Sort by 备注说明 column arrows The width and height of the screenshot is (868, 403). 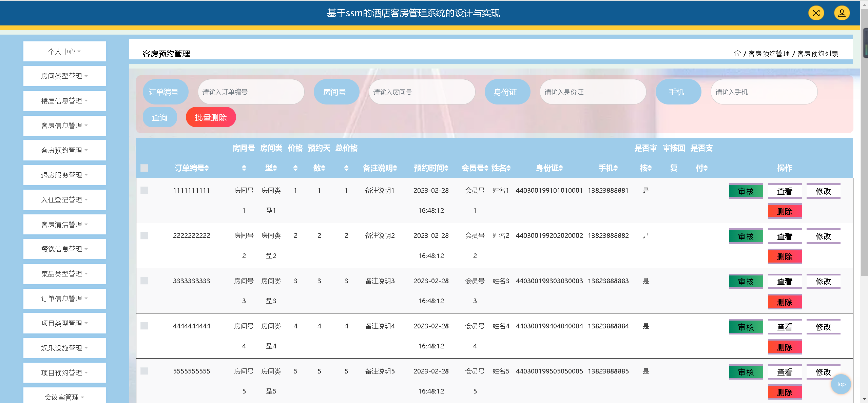(395, 168)
